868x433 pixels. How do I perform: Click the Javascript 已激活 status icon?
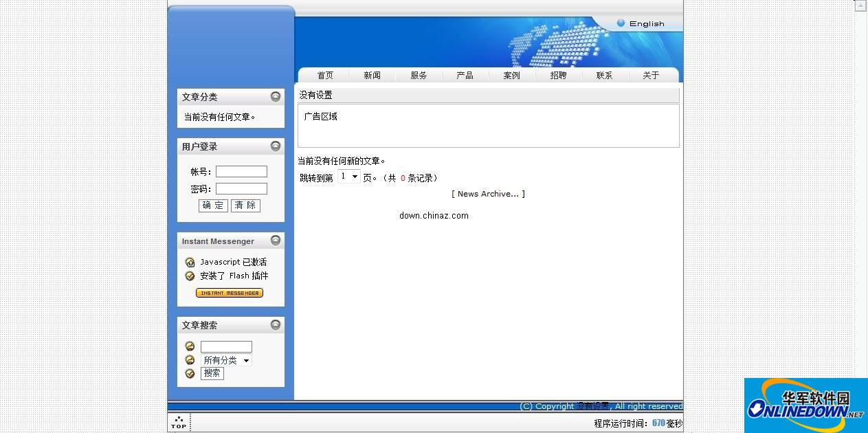click(190, 262)
